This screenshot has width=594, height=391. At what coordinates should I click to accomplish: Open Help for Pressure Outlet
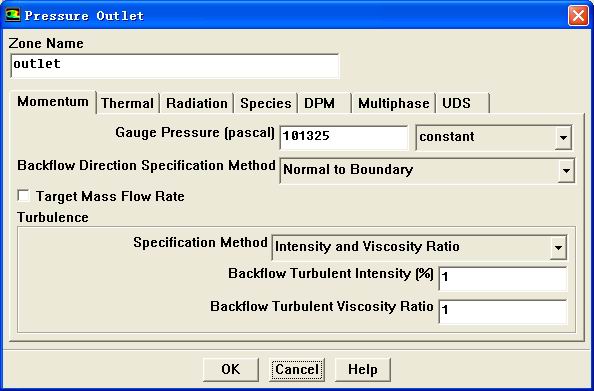pyautogui.click(x=363, y=369)
